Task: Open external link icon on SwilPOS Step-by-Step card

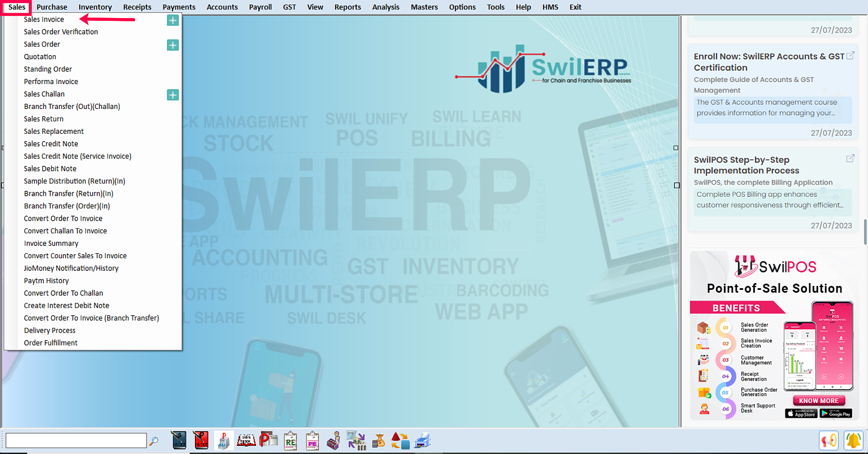Action: click(850, 158)
